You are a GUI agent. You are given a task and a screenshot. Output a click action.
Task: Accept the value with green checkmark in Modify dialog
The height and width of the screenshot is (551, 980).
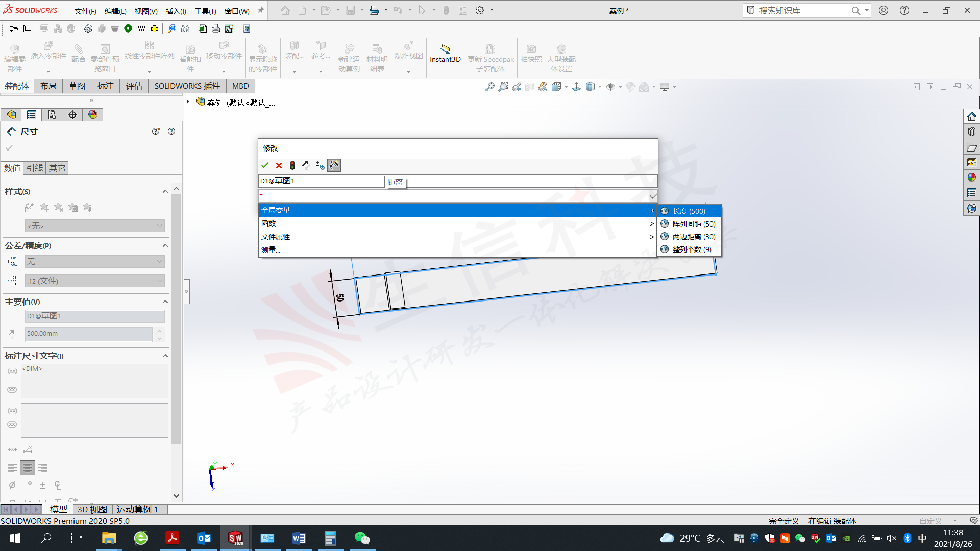pyautogui.click(x=265, y=165)
